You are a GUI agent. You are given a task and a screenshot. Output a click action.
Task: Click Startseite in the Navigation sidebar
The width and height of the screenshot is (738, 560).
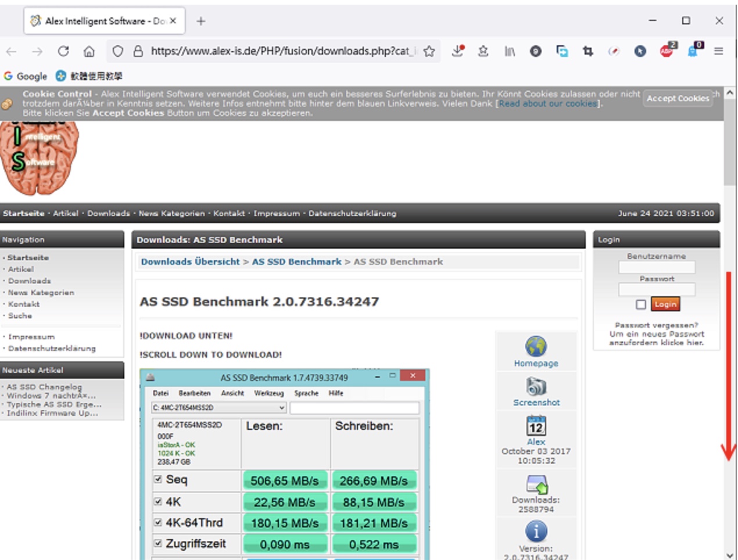point(28,257)
